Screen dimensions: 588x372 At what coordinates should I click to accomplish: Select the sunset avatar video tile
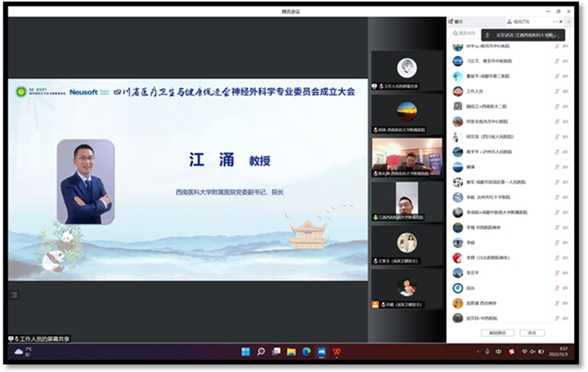coord(405,113)
